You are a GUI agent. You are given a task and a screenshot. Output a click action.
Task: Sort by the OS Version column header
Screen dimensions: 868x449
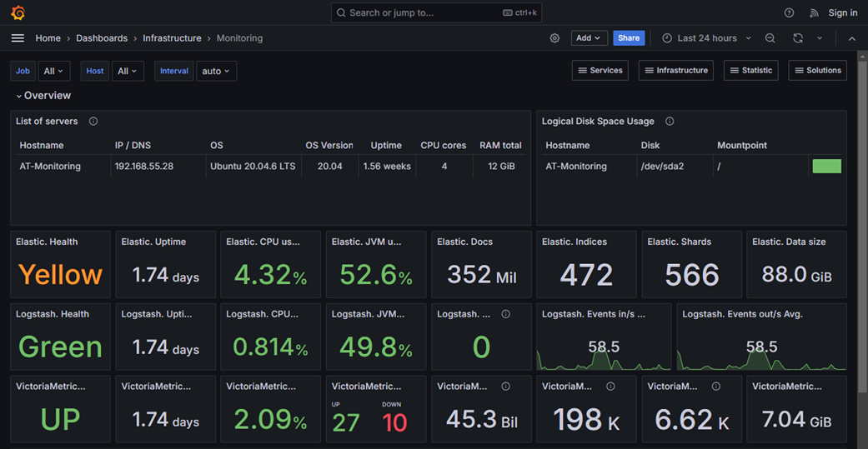click(329, 146)
